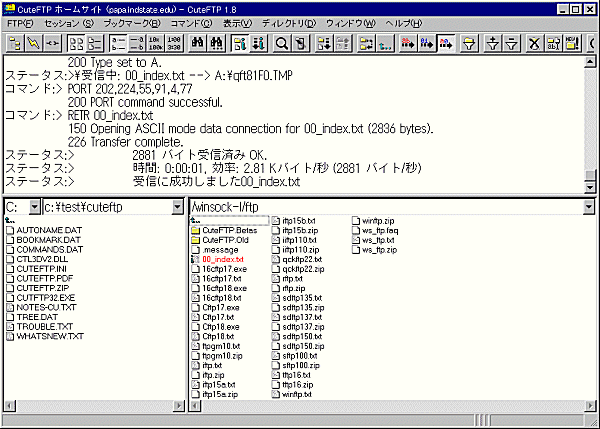Screen dimensions: 600x429
Task: Click local pane scroll left arrow
Action: pos(10,406)
